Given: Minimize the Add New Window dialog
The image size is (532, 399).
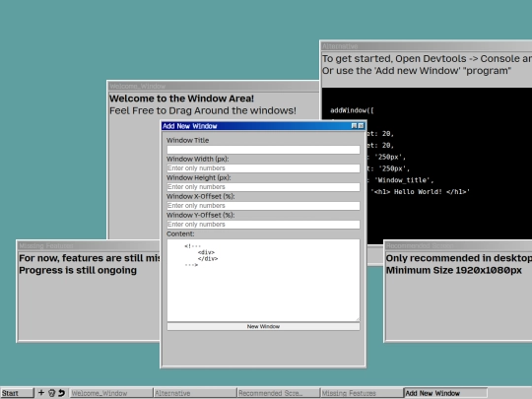Looking at the screenshot, I should [354, 126].
